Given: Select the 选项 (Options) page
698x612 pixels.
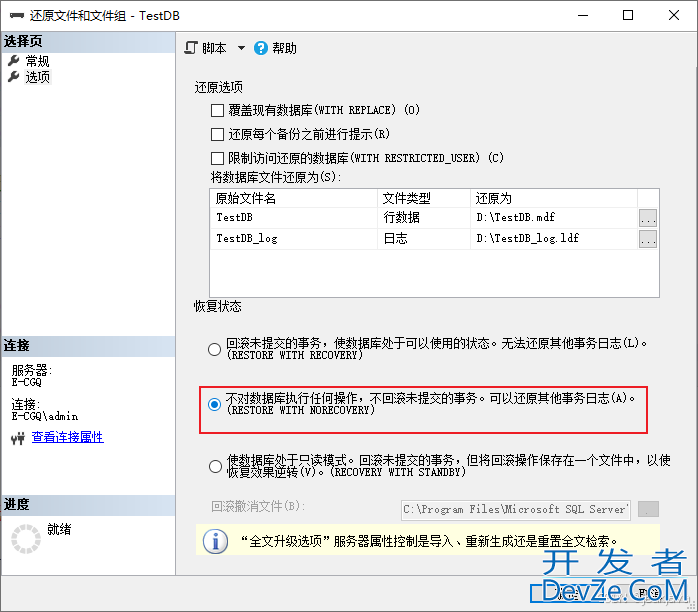Looking at the screenshot, I should pos(37,77).
